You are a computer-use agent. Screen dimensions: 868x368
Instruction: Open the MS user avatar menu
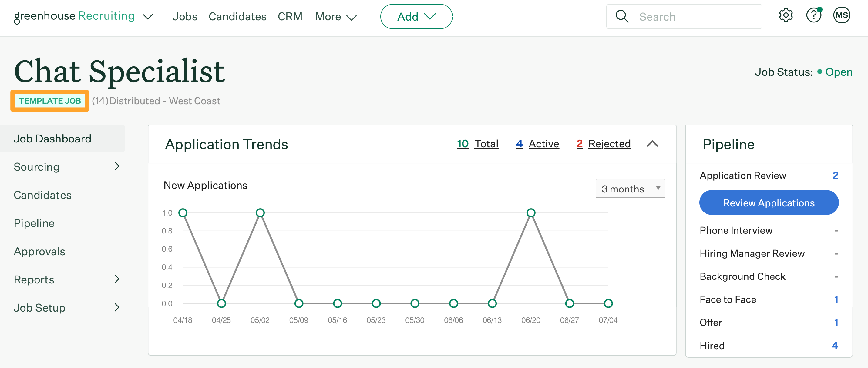(841, 15)
